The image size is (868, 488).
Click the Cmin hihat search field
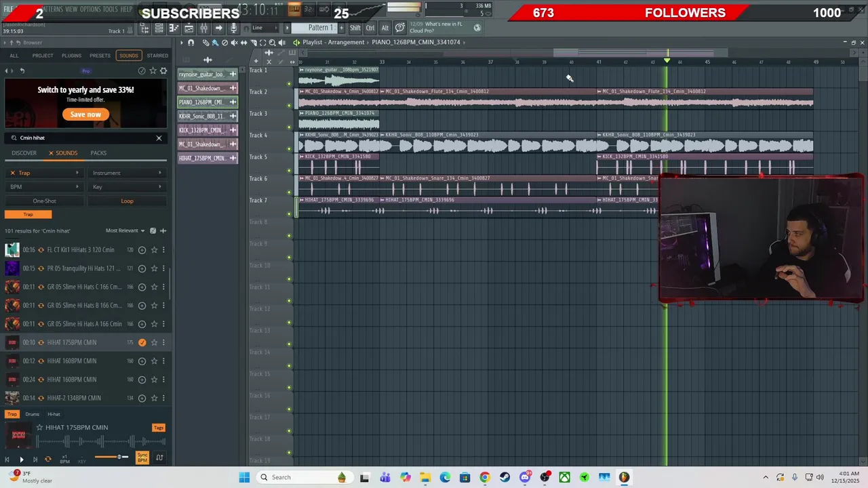(85, 138)
